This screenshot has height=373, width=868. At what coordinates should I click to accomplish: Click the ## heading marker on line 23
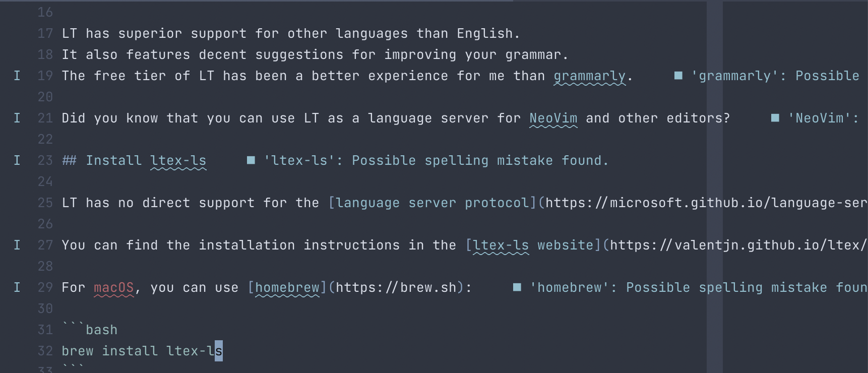70,160
